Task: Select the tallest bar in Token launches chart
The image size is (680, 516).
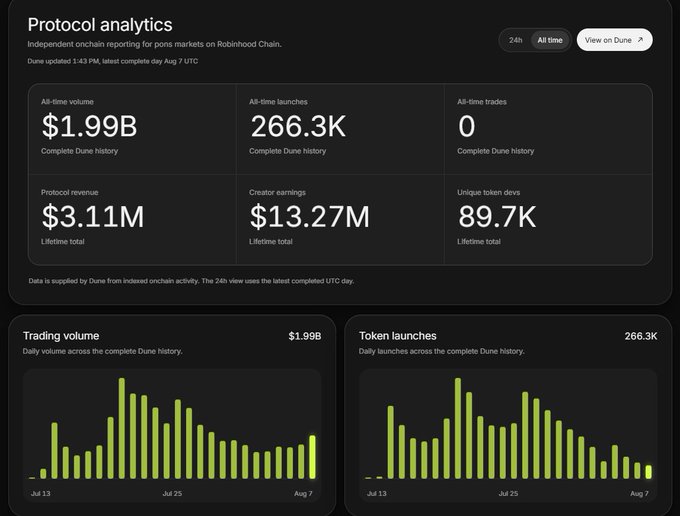Action: pos(458,428)
